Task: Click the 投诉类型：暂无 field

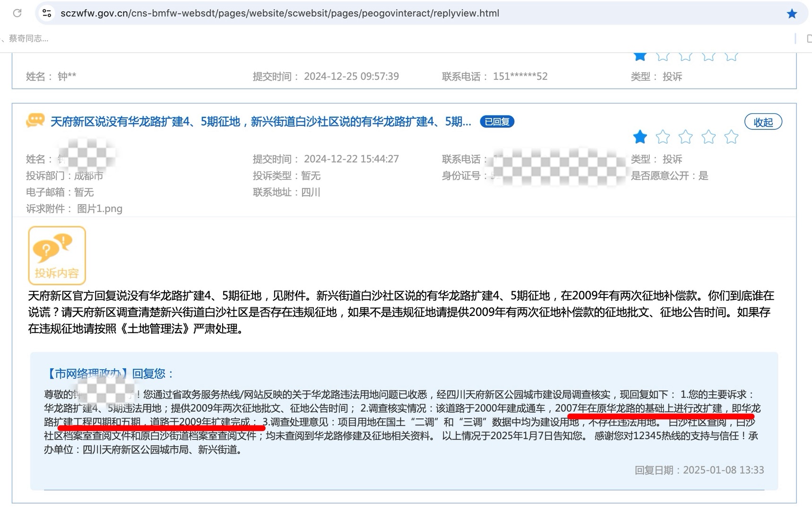Action: coord(286,176)
